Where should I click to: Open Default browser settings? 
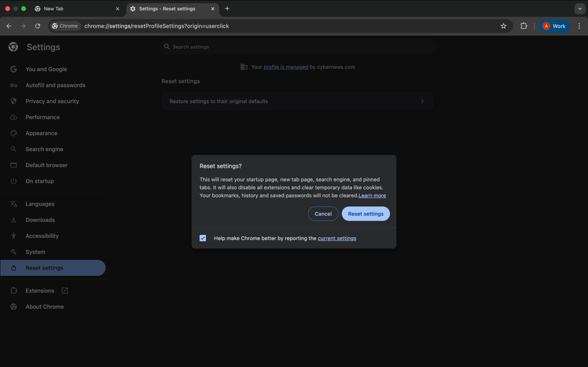pyautogui.click(x=47, y=165)
